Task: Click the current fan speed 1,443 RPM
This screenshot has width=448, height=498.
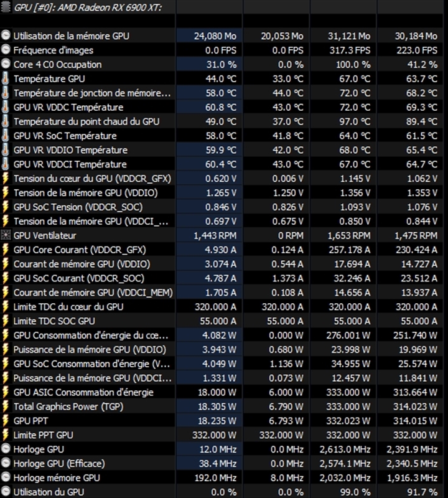Action: click(x=215, y=236)
